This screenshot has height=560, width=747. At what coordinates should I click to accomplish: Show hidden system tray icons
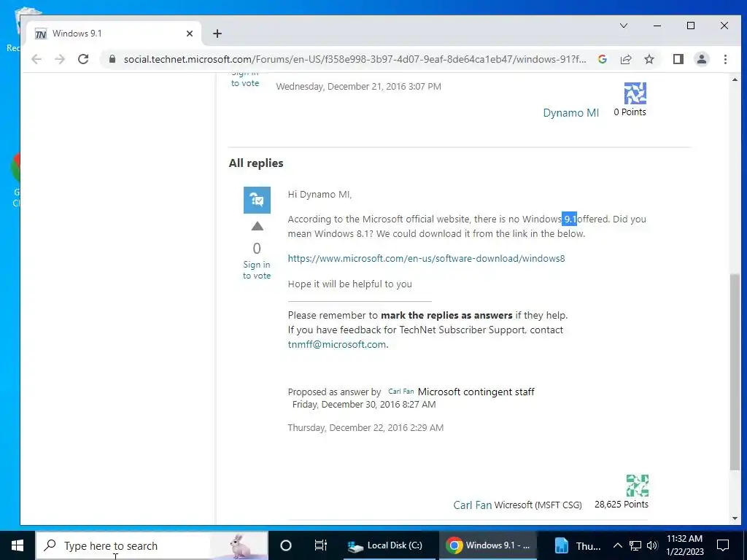pyautogui.click(x=617, y=545)
